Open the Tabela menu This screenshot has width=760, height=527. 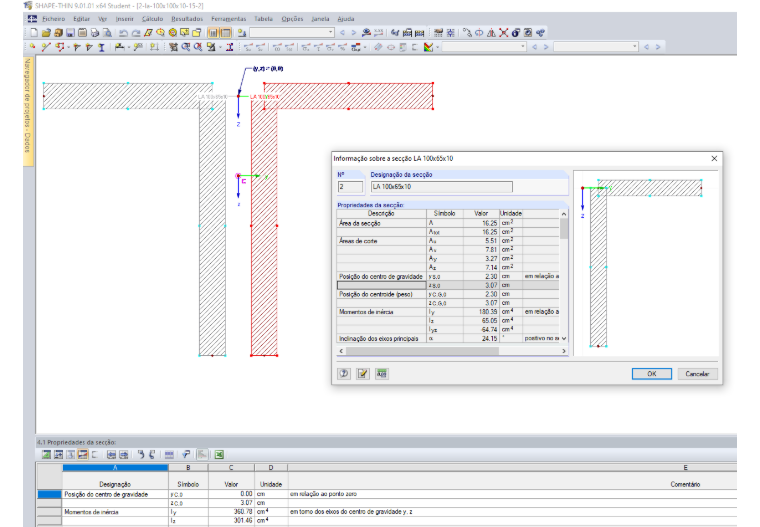pyautogui.click(x=263, y=19)
